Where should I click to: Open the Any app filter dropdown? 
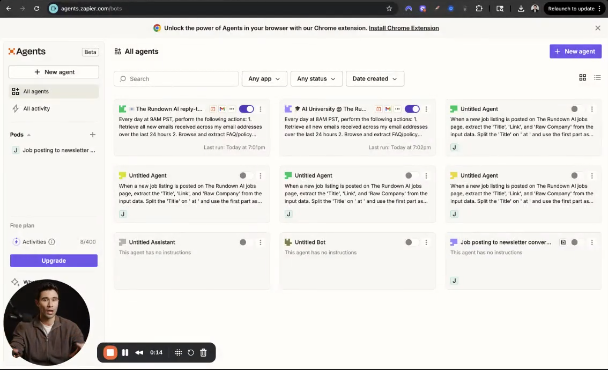(x=264, y=79)
